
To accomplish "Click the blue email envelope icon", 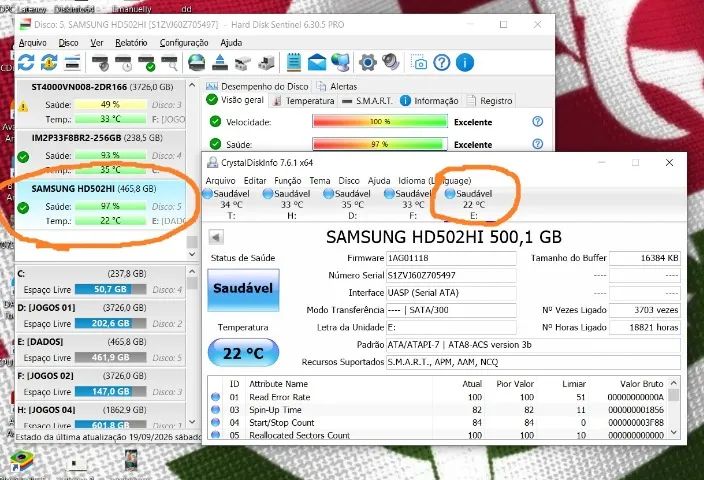I will 317,62.
